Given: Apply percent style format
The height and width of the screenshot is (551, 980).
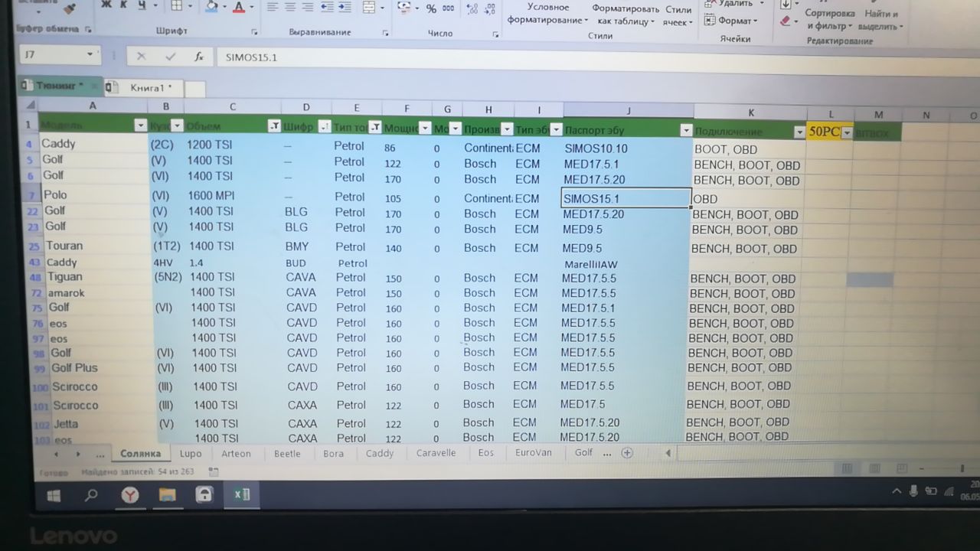Looking at the screenshot, I should [x=431, y=9].
